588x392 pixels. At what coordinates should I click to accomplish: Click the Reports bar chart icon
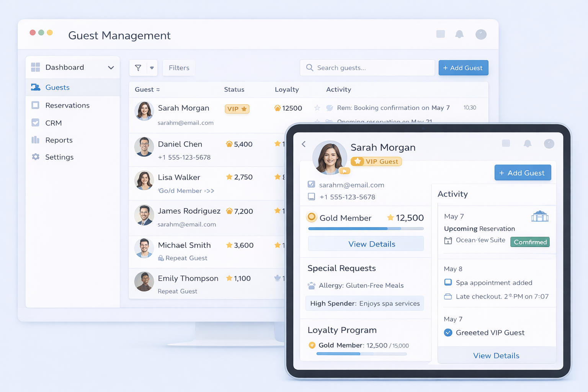36,140
